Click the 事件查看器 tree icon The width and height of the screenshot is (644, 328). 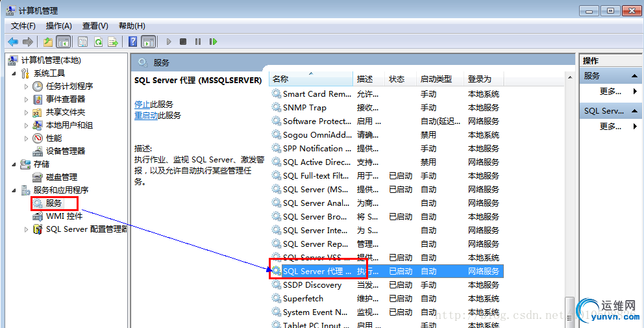click(38, 99)
